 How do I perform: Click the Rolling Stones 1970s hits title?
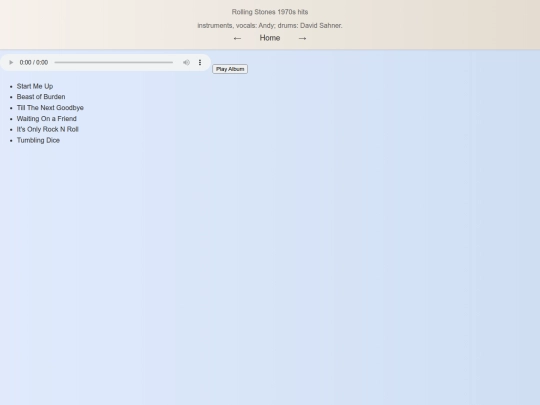[270, 12]
